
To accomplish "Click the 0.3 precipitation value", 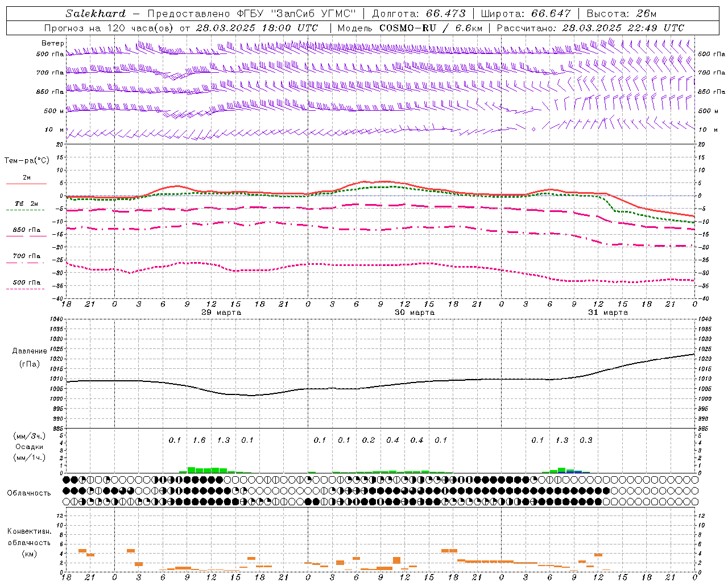I will pos(586,440).
